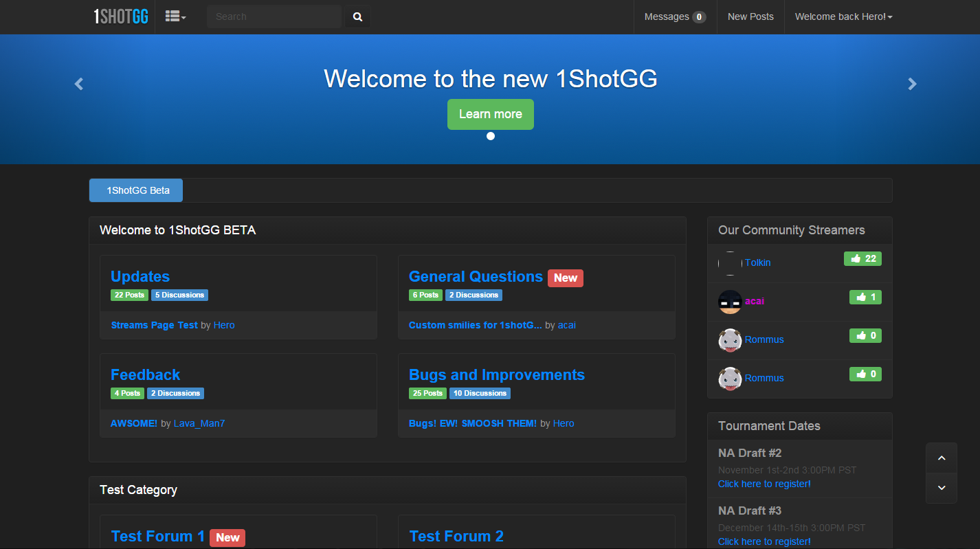Image resolution: width=980 pixels, height=549 pixels.
Task: Open the list menu icon dropdown
Action: pos(176,16)
